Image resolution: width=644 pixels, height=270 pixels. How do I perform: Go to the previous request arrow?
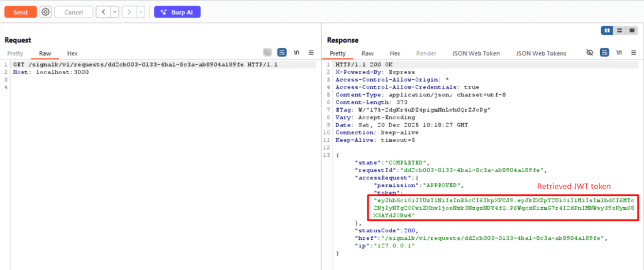pos(104,13)
